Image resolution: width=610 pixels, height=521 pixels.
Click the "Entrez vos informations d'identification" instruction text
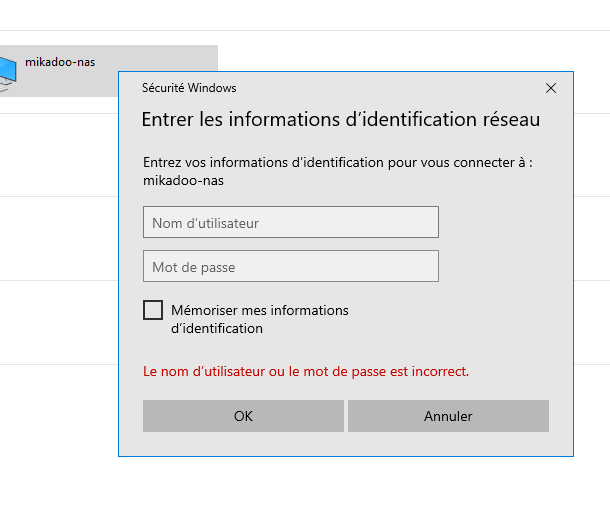[x=337, y=161]
